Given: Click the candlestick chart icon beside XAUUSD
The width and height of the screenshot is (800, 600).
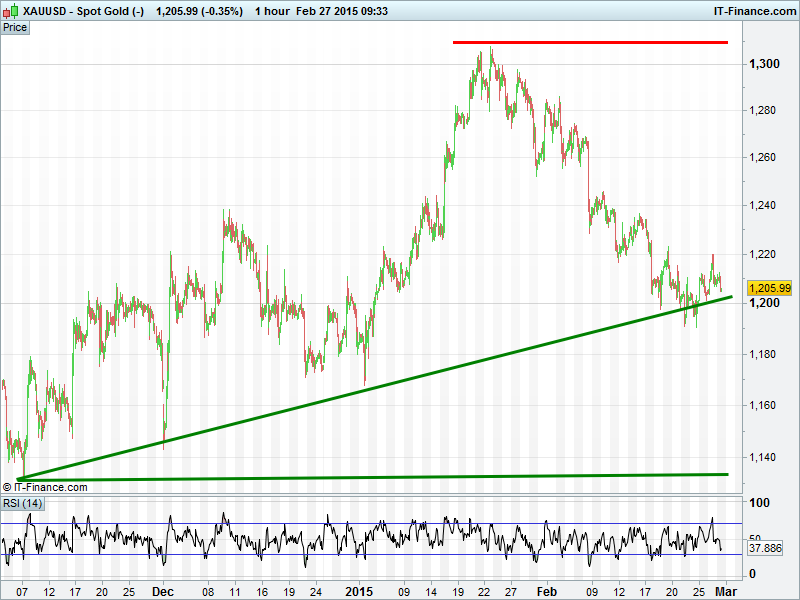Looking at the screenshot, I should point(11,11).
